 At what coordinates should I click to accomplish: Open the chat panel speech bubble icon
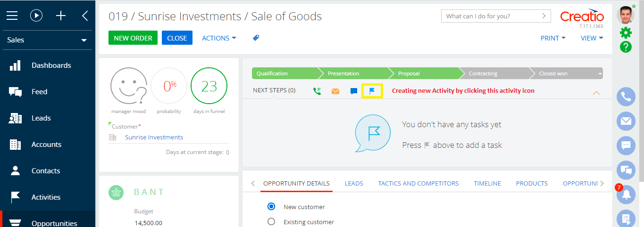(626, 146)
